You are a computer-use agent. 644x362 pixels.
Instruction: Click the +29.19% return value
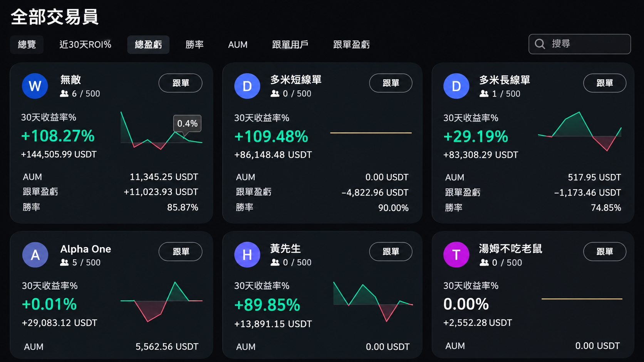476,137
